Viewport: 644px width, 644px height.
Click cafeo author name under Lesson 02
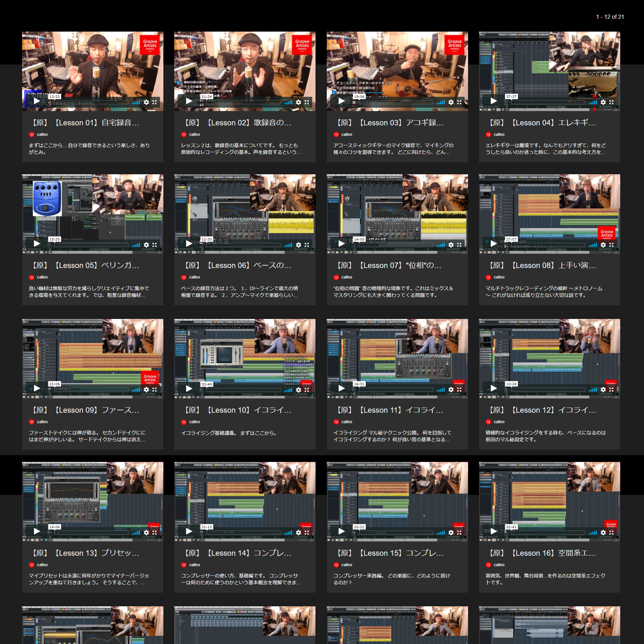click(194, 135)
